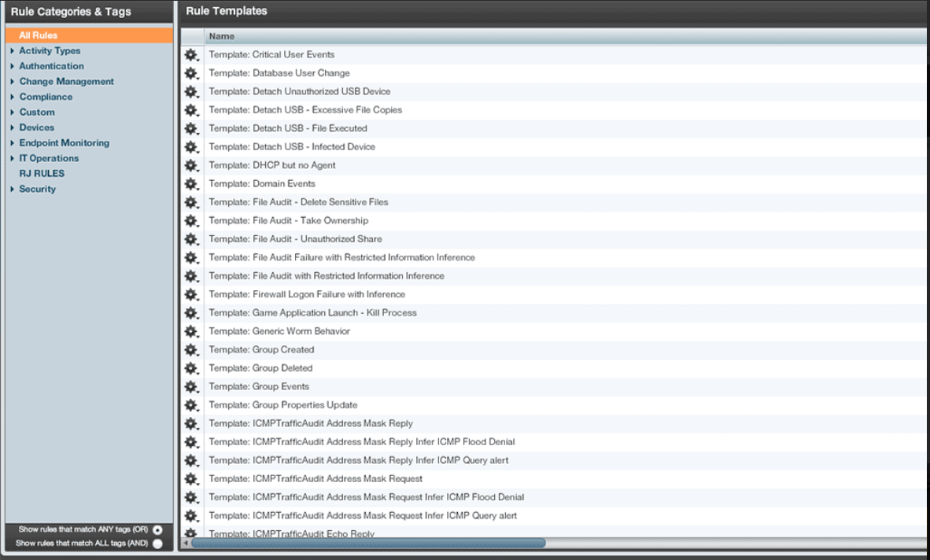
Task: Click gear icon for Group Created template
Action: point(191,350)
